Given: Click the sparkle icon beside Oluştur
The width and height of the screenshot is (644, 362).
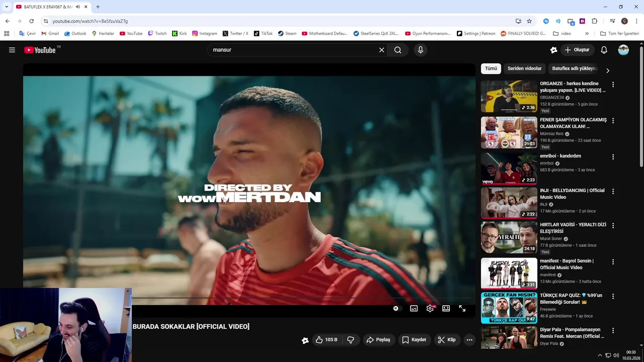Looking at the screenshot, I should pos(553,50).
